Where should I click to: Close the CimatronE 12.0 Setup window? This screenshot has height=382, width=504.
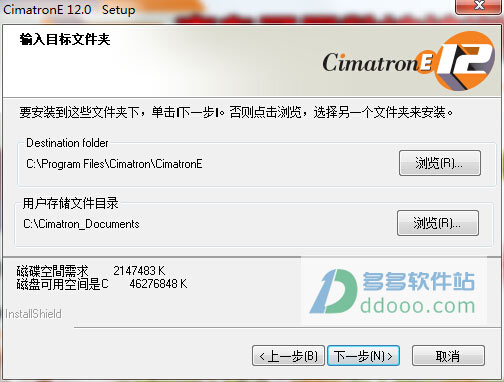coord(479,6)
